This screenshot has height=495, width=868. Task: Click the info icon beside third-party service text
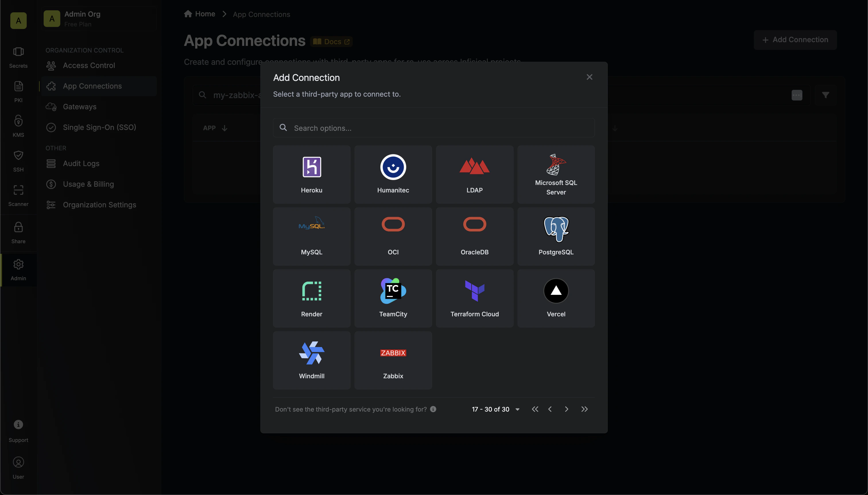pos(433,409)
